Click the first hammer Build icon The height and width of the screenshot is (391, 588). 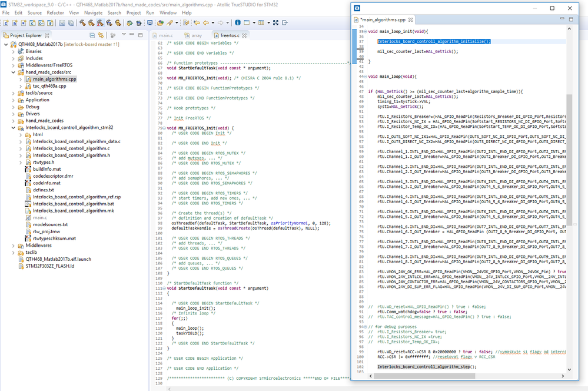click(x=82, y=23)
